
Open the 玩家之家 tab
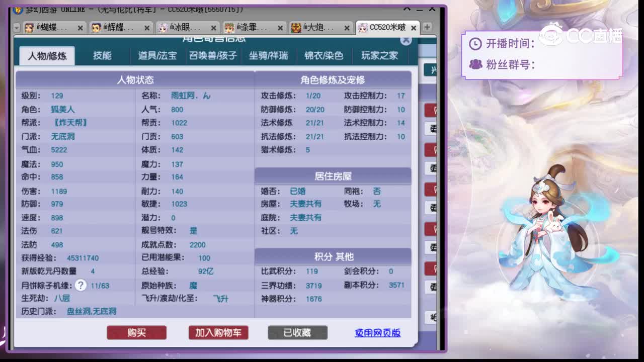pyautogui.click(x=379, y=56)
